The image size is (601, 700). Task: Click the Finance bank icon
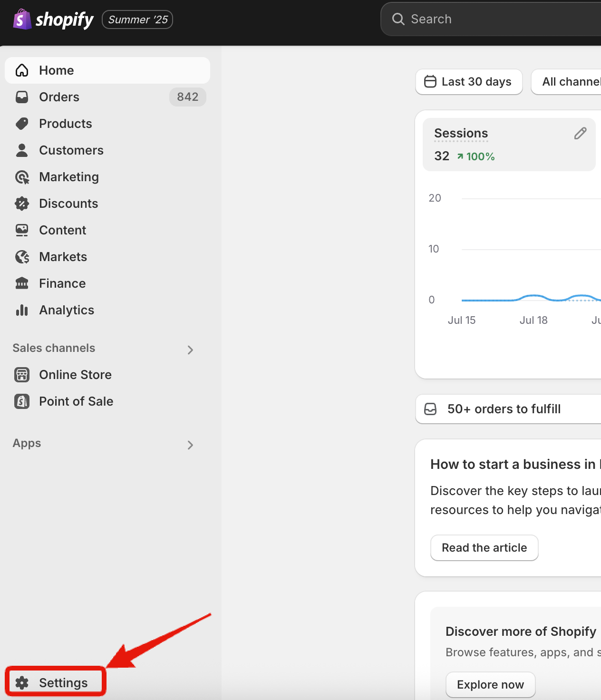(x=22, y=283)
